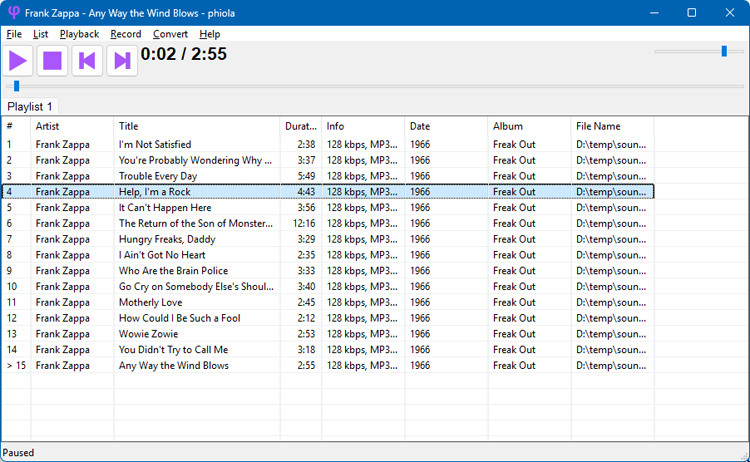
Task: Select the track "Trouble Every Day"
Action: [x=158, y=176]
